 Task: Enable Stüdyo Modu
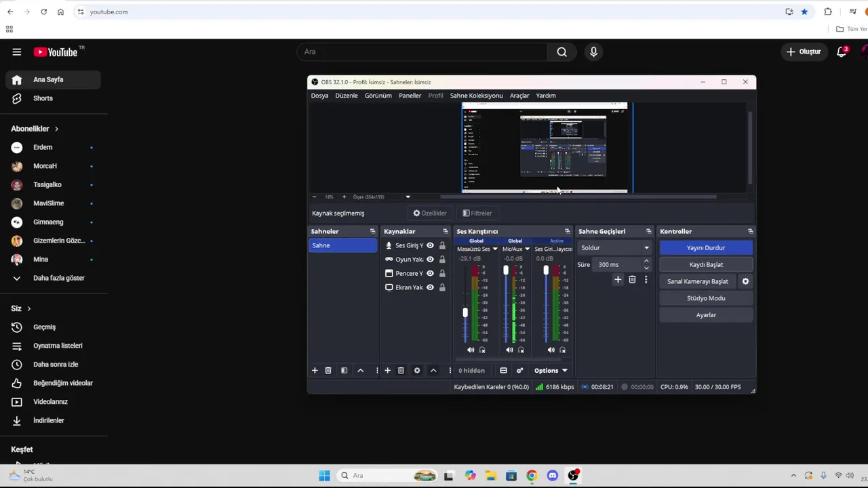[706, 298]
